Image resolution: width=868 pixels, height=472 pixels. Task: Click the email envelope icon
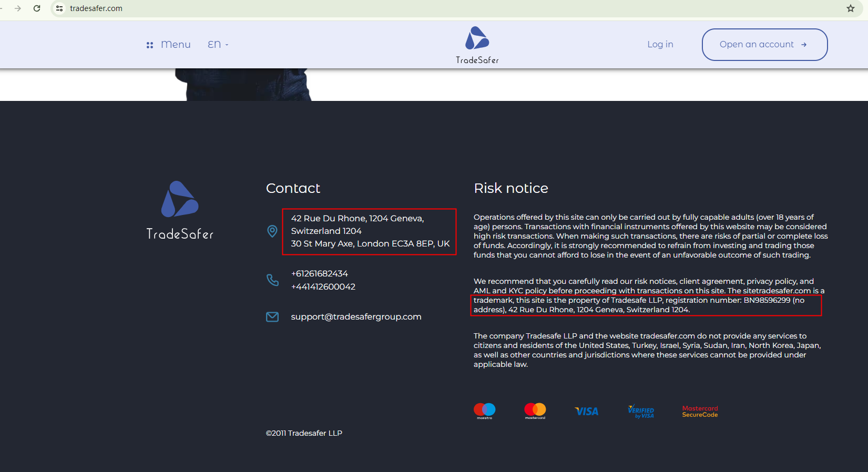pos(272,317)
